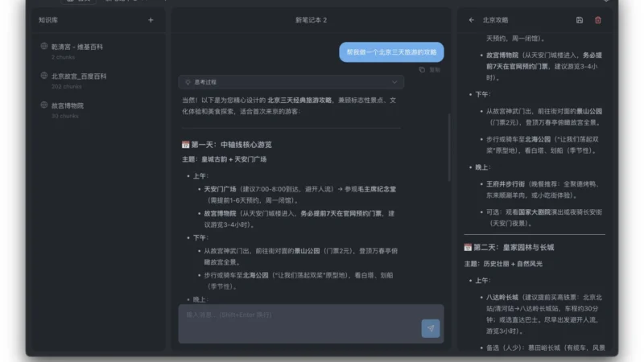Click bold 景山公园 in note panel
Image resolution: width=644 pixels, height=362 pixels.
[x=589, y=111]
